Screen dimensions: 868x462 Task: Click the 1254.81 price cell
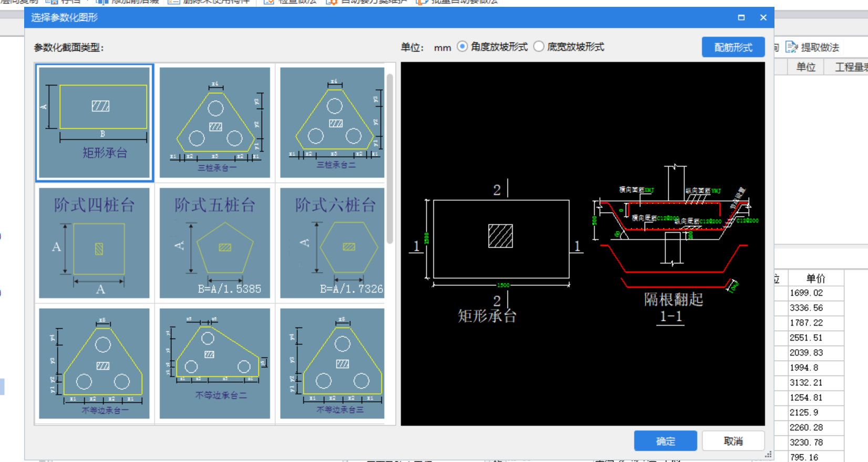(815, 397)
